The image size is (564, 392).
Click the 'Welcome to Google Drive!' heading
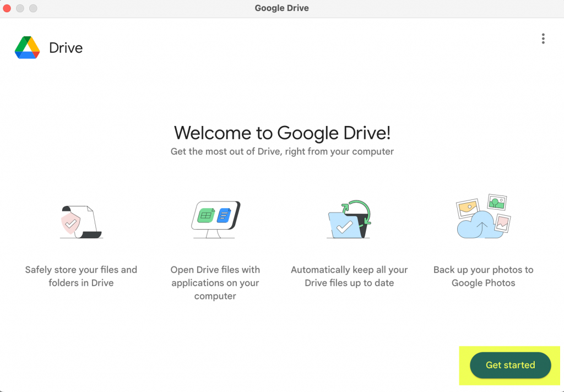[283, 133]
